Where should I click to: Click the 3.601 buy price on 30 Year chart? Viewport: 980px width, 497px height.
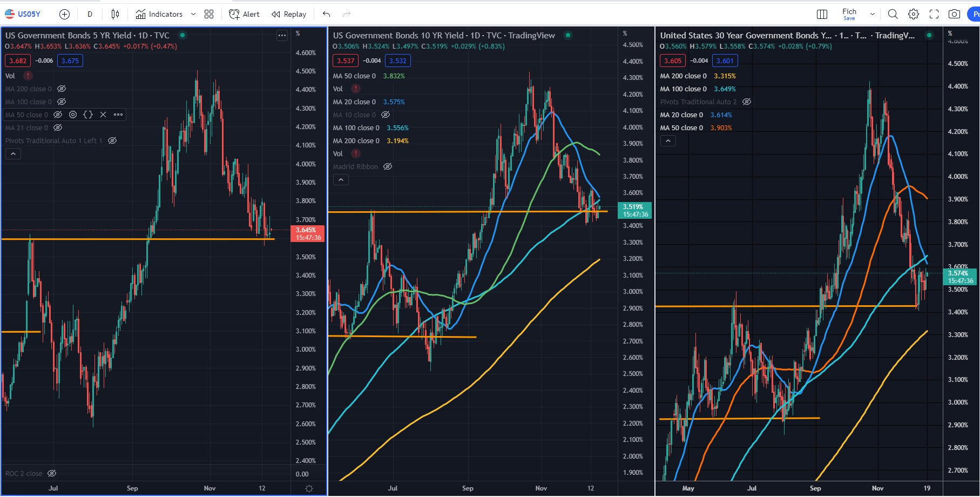click(725, 61)
